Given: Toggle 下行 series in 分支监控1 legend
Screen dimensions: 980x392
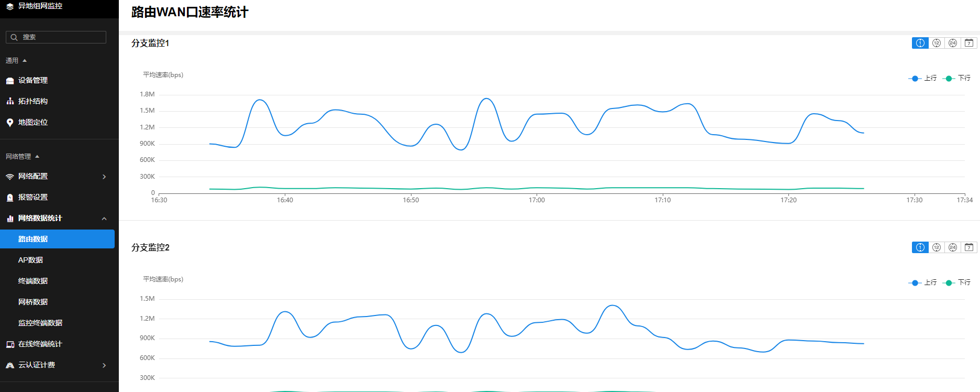Looking at the screenshot, I should tap(957, 78).
